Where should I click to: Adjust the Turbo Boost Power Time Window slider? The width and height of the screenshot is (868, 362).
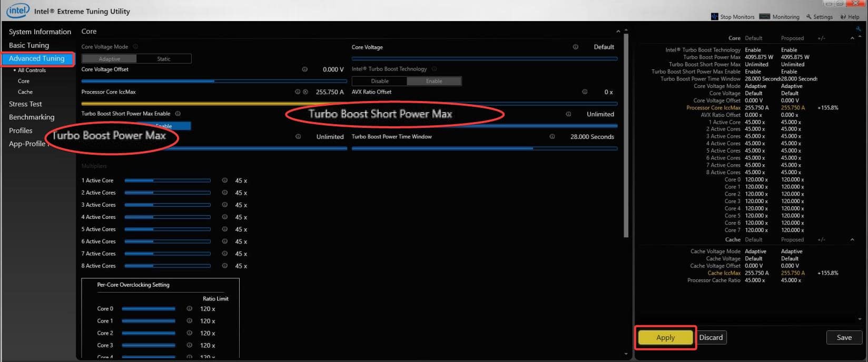[485, 148]
